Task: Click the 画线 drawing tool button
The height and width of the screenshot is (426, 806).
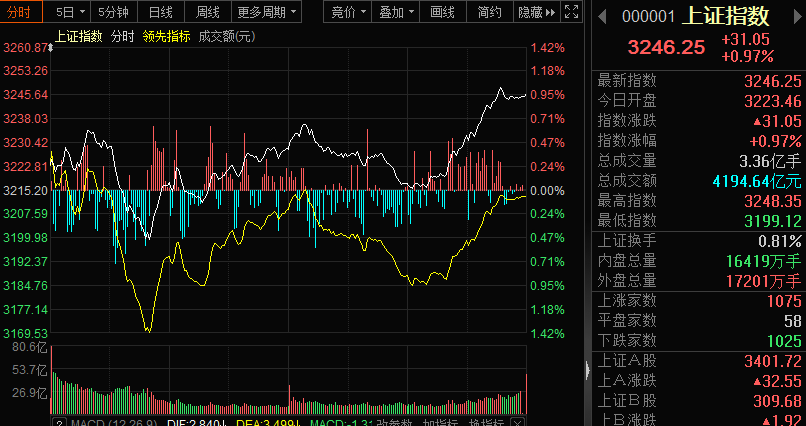Action: 442,12
